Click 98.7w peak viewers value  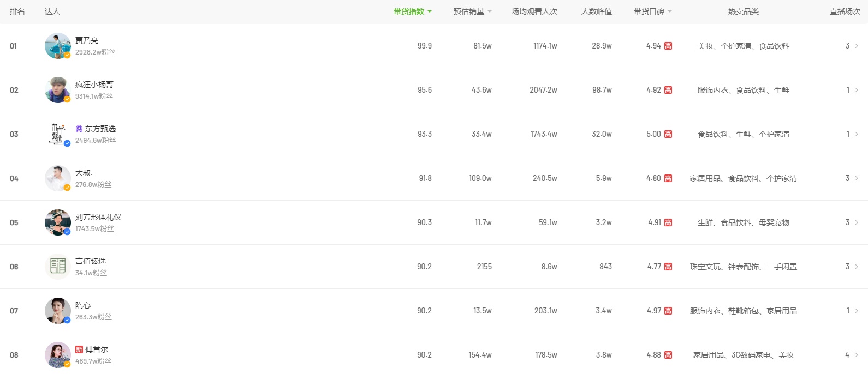(602, 90)
